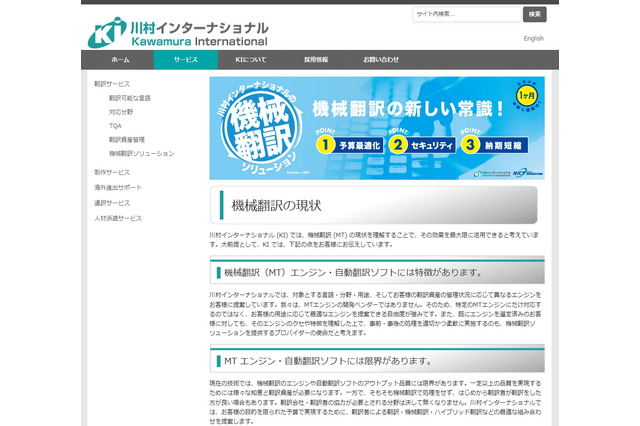Open 通訳サービス sidebar link

tap(112, 203)
